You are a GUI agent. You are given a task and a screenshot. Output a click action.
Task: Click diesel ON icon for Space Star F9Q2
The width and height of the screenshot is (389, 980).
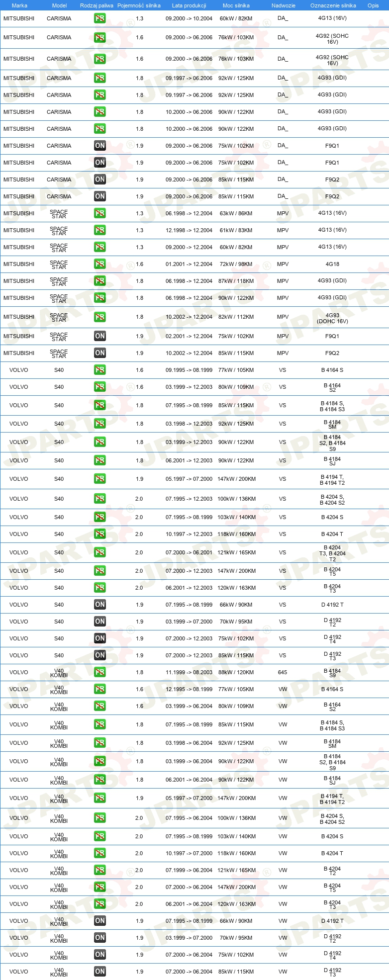tap(100, 353)
